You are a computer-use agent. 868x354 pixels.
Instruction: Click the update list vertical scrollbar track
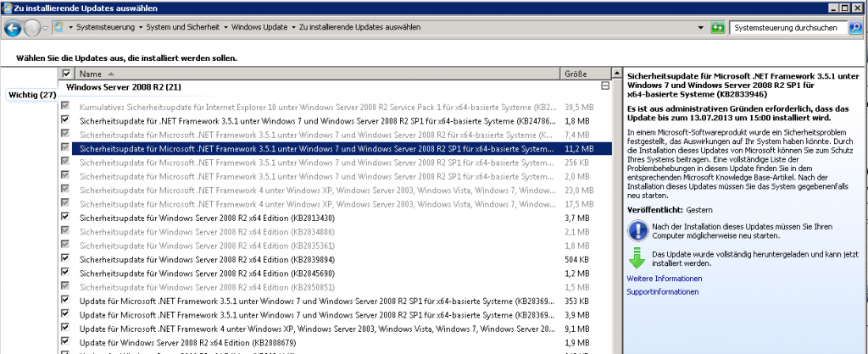[617, 216]
